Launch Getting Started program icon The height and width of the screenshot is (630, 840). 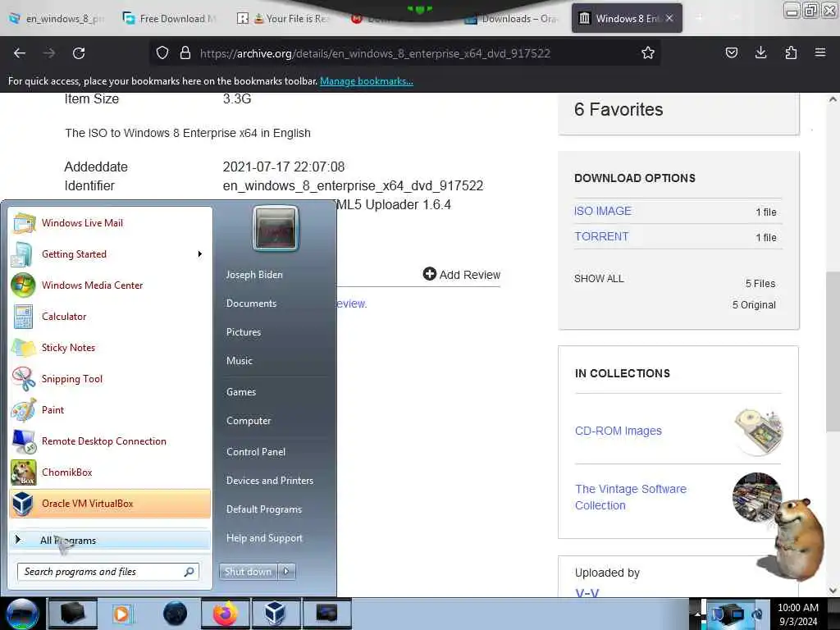point(22,254)
